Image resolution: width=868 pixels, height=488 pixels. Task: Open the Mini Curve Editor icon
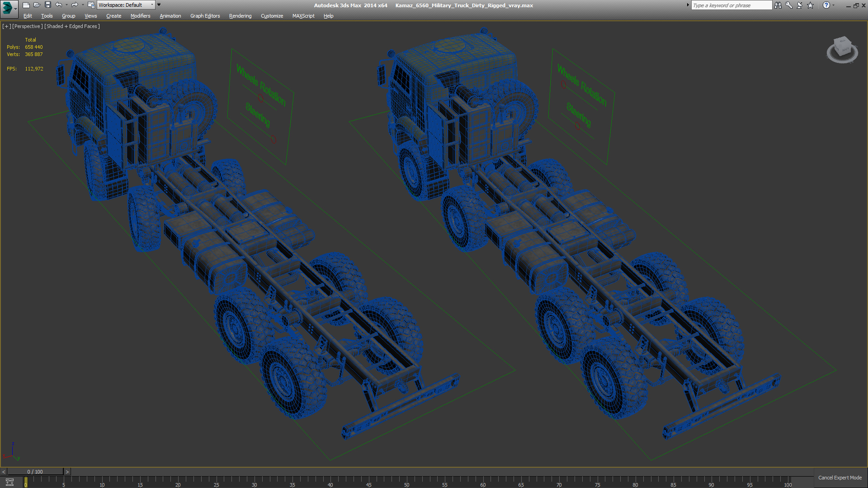[x=9, y=482]
